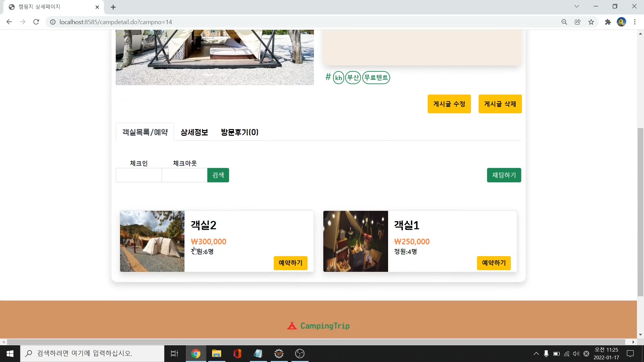Expand the tab search chevron
The width and height of the screenshot is (644, 362).
tap(577, 6)
